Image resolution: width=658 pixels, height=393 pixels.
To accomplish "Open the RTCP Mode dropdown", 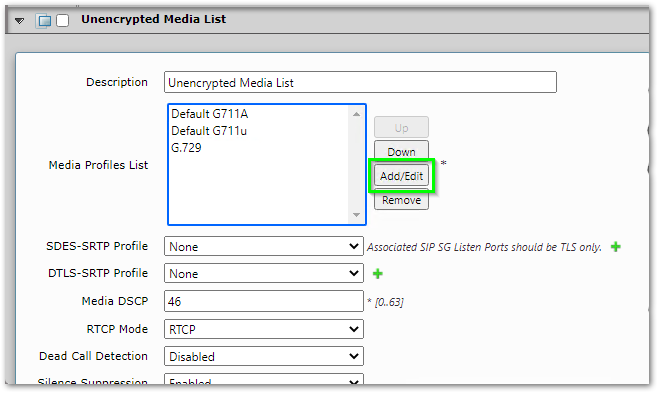I will coord(264,329).
